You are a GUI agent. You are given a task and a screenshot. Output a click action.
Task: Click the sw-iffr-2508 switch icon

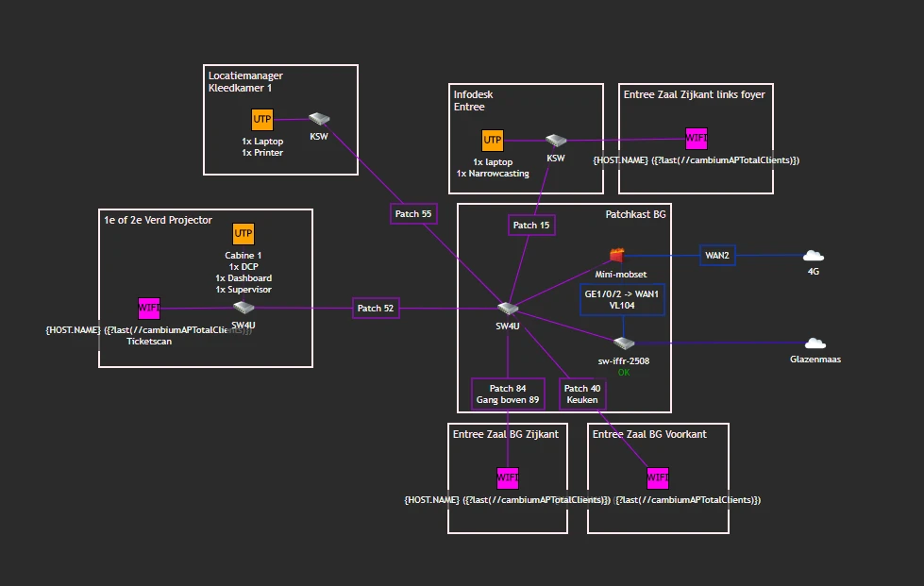click(x=623, y=343)
